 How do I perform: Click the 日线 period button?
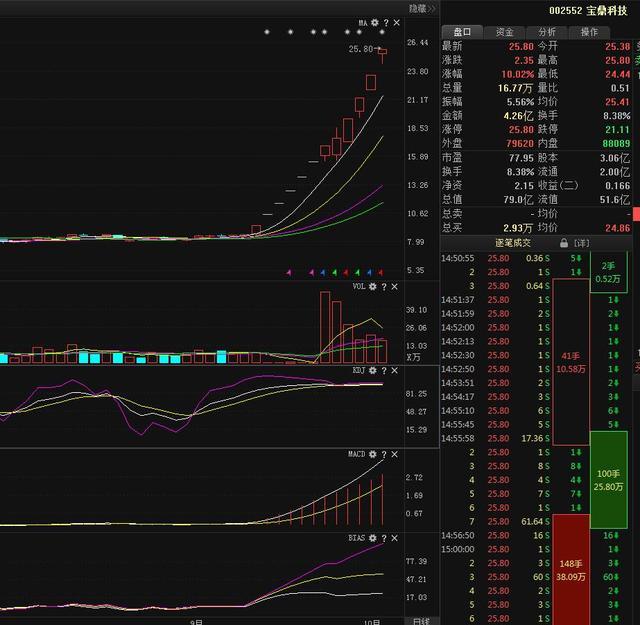coord(421,621)
